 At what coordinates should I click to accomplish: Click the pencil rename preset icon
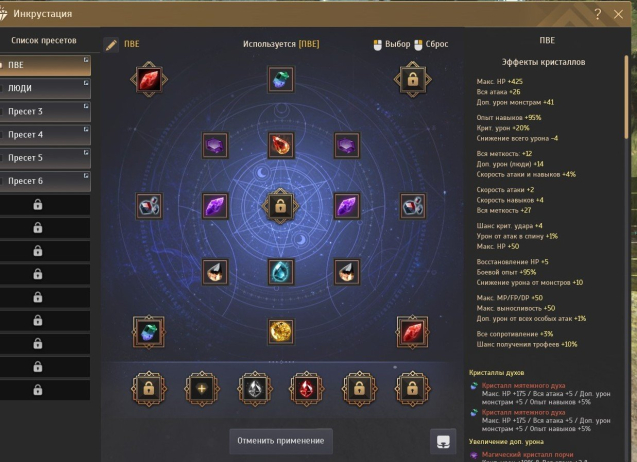click(x=111, y=45)
